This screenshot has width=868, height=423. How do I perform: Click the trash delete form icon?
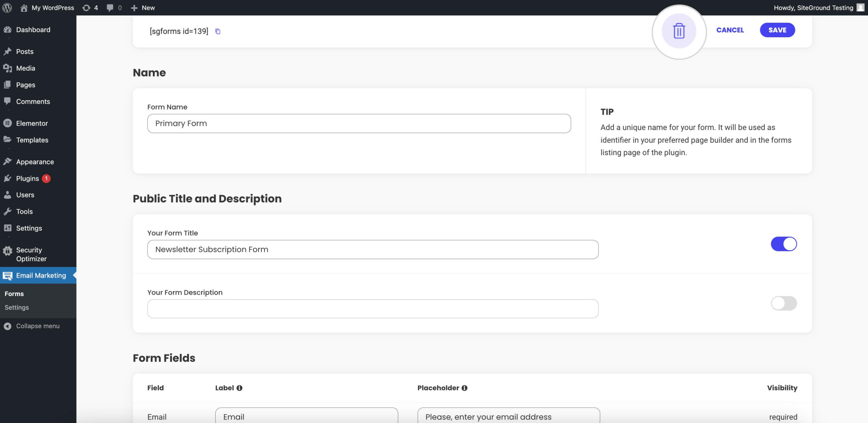point(679,31)
